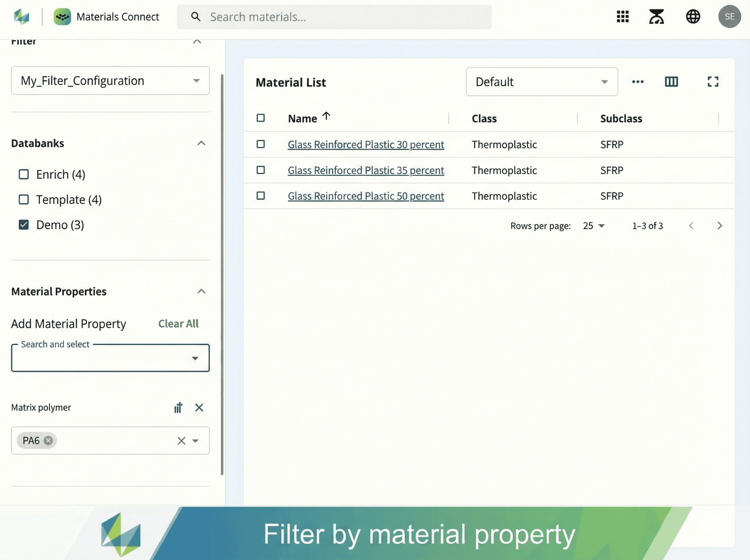This screenshot has height=560, width=750.
Task: Collapse the Material Properties section
Action: (201, 292)
